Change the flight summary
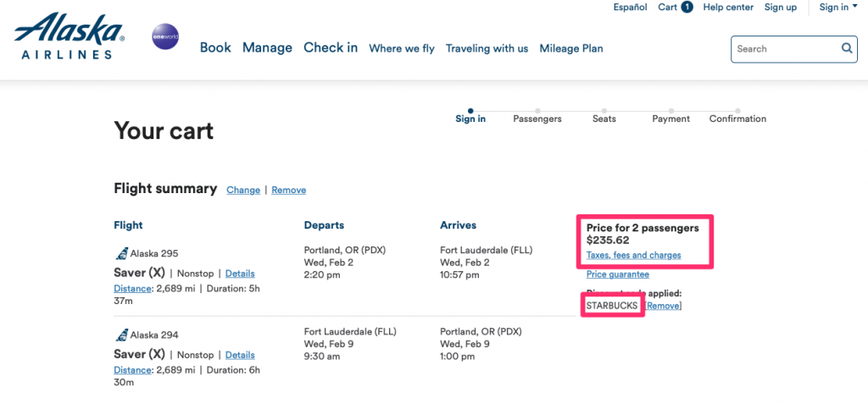868x404 pixels. pyautogui.click(x=243, y=190)
